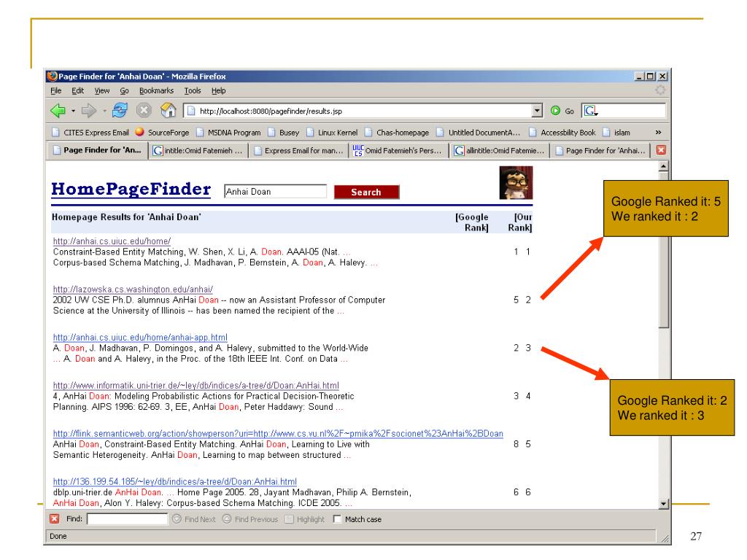Click the green Go button icon
Image resolution: width=747 pixels, height=560 pixels.
[555, 111]
